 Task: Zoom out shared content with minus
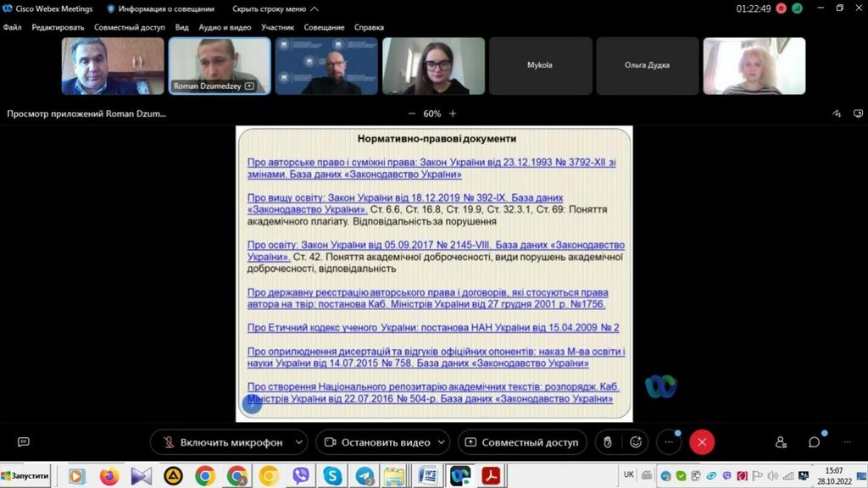pyautogui.click(x=412, y=114)
